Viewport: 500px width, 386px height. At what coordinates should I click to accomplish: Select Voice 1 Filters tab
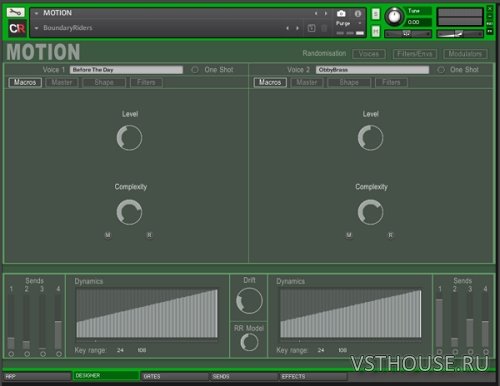click(146, 82)
